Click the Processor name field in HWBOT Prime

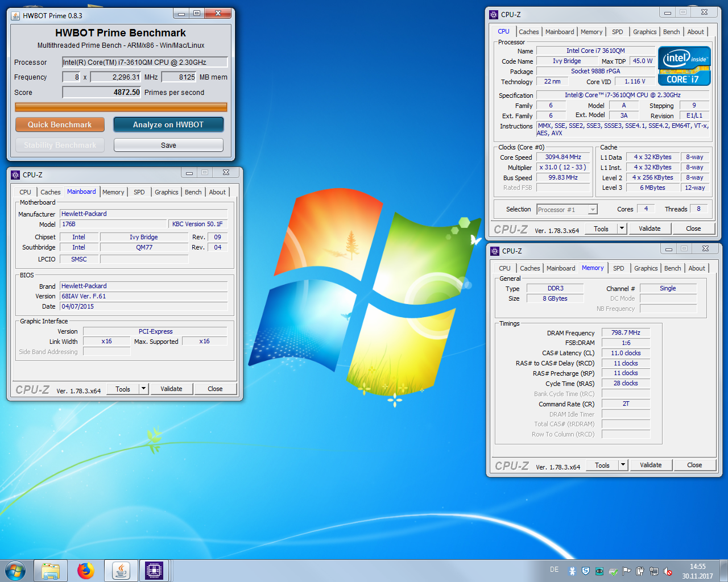pos(144,63)
